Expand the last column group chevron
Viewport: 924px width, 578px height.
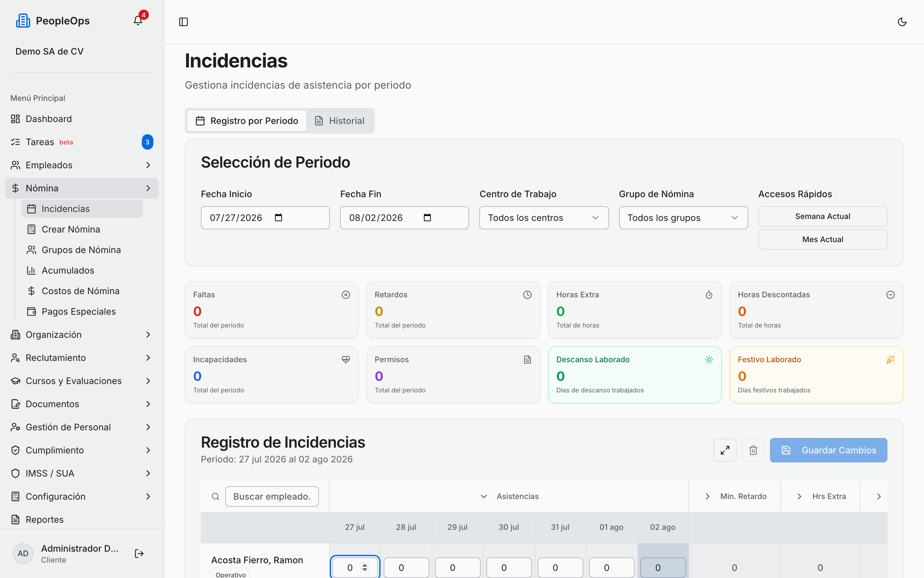pyautogui.click(x=879, y=496)
